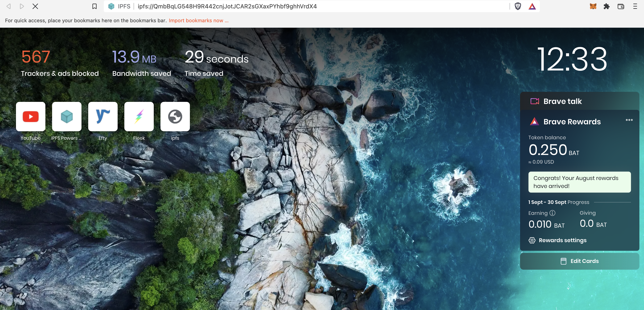Bookmark this page

click(94, 6)
